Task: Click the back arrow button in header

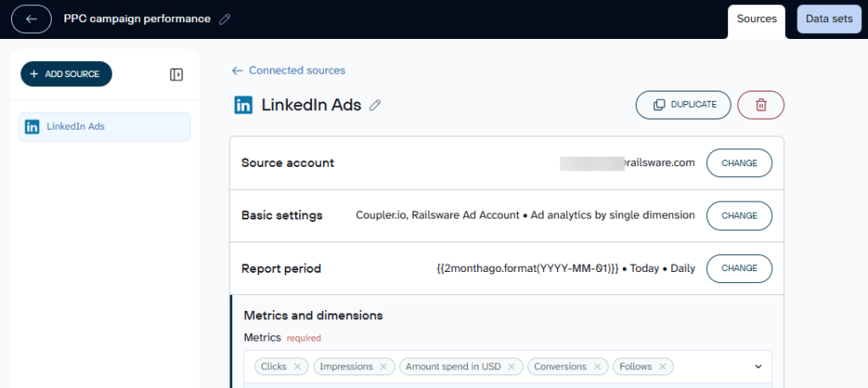Action: pos(31,19)
